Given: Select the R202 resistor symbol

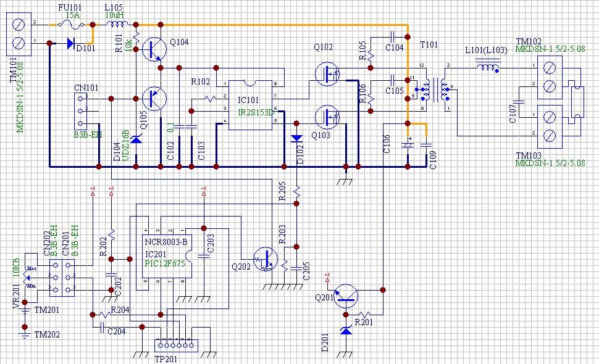Looking at the screenshot, I should tap(112, 234).
